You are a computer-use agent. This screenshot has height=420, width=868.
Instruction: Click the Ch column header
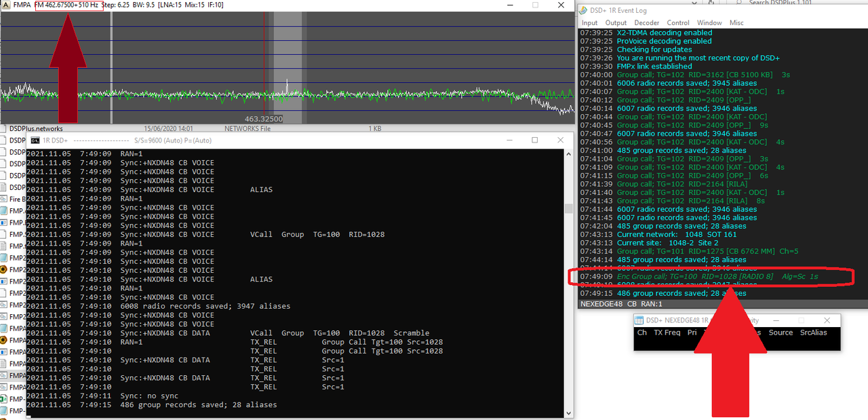pos(642,332)
